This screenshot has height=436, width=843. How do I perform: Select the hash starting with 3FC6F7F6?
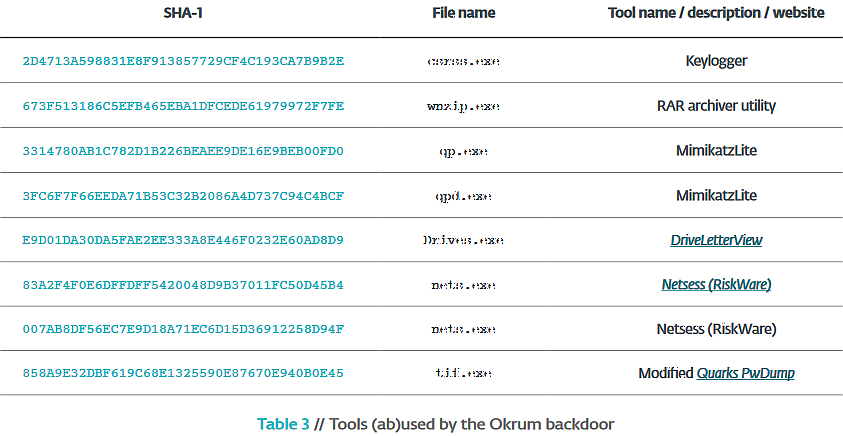(183, 196)
